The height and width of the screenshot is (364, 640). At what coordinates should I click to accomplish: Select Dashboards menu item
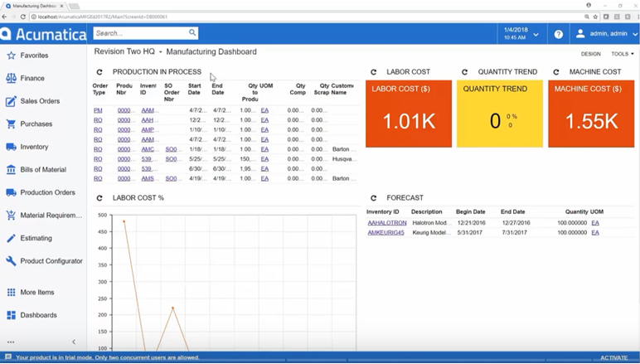tap(38, 315)
